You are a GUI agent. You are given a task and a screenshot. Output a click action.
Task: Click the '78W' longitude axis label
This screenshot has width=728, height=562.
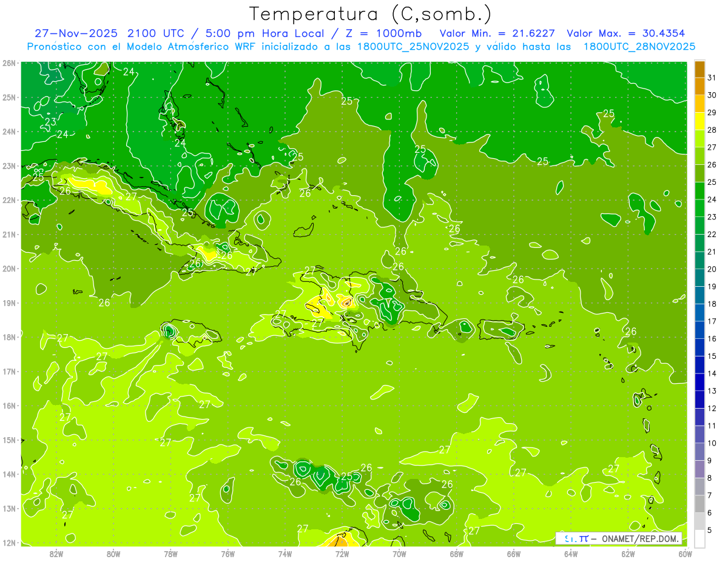pos(170,554)
